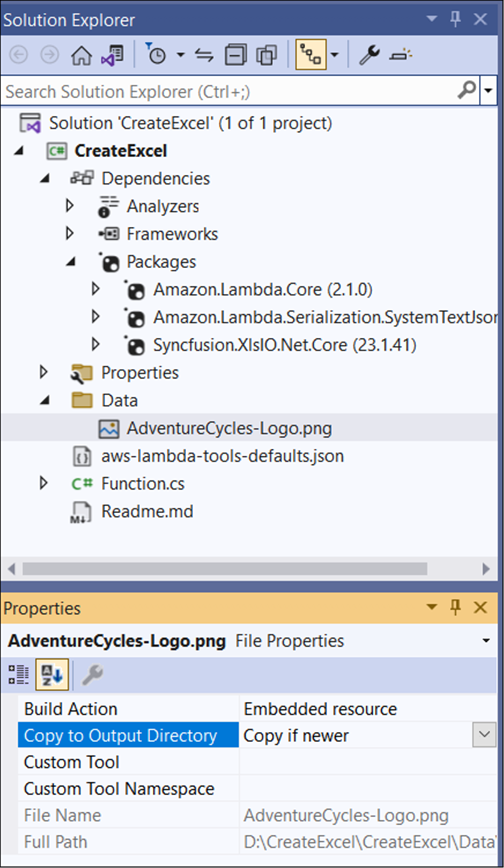Select the Function.cs file
The image size is (504, 868).
pyautogui.click(x=143, y=484)
